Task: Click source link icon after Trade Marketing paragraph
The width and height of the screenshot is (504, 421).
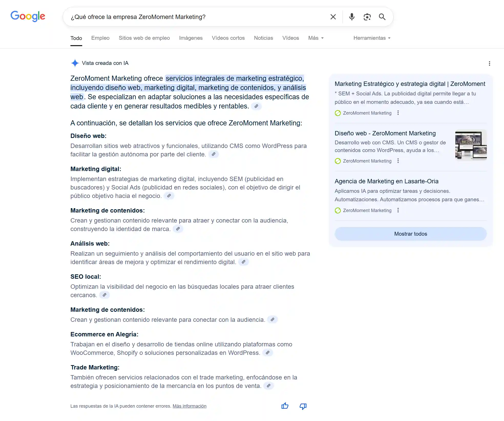Action: coord(268,386)
